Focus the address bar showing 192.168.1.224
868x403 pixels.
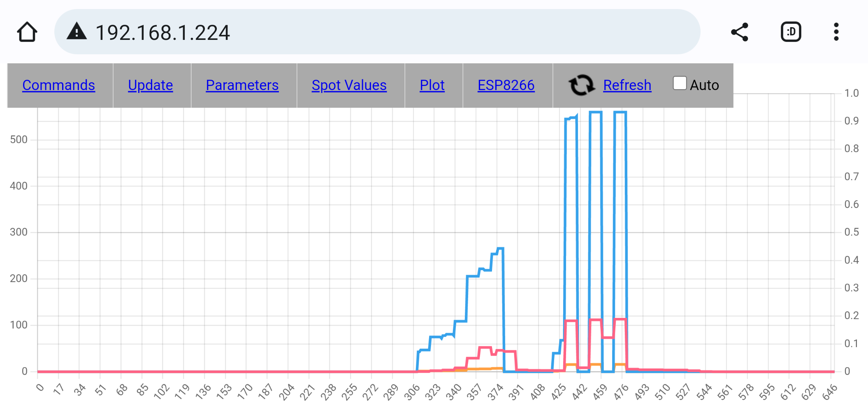click(370, 32)
